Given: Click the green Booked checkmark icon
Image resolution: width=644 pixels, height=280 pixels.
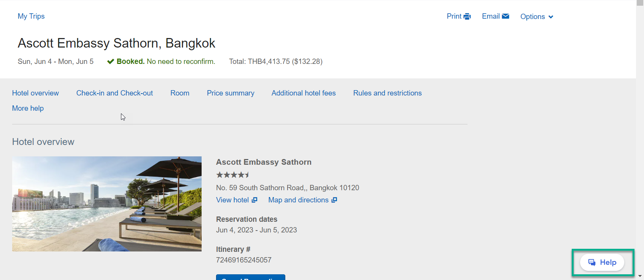Looking at the screenshot, I should pyautogui.click(x=111, y=62).
